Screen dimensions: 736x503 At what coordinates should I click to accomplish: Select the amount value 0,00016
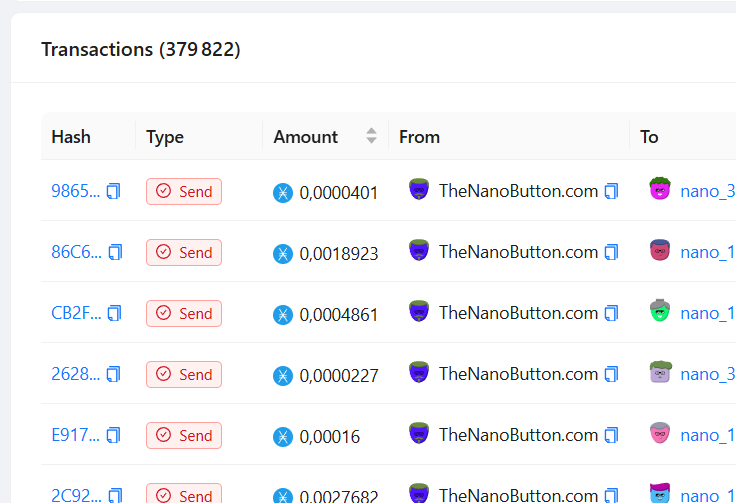pyautogui.click(x=330, y=437)
